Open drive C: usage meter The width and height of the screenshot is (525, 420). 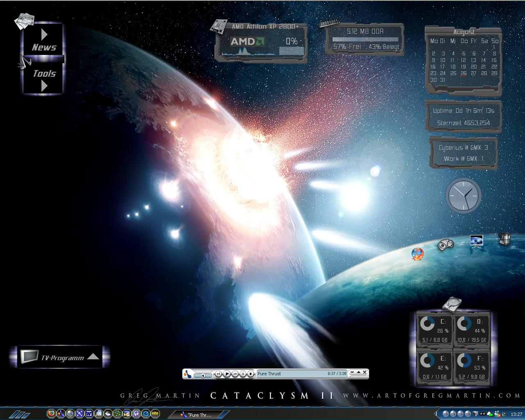click(434, 330)
